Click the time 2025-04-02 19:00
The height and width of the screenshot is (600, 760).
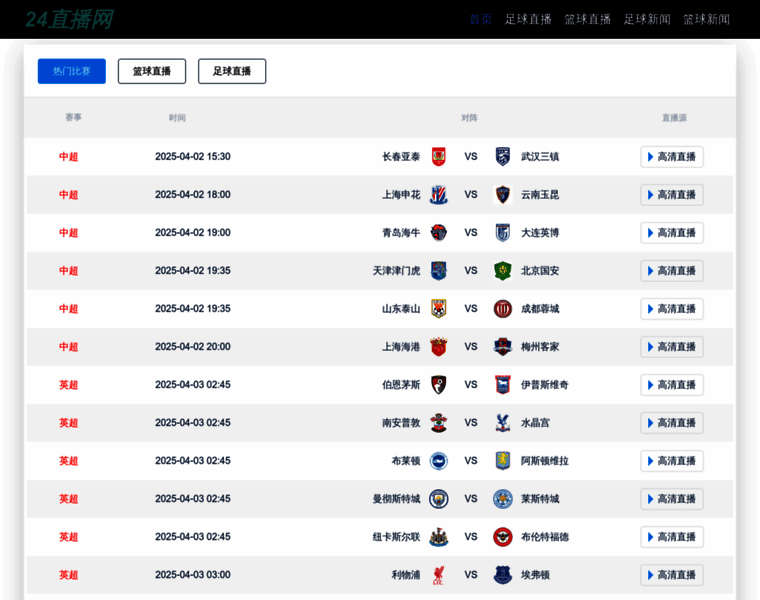point(193,233)
